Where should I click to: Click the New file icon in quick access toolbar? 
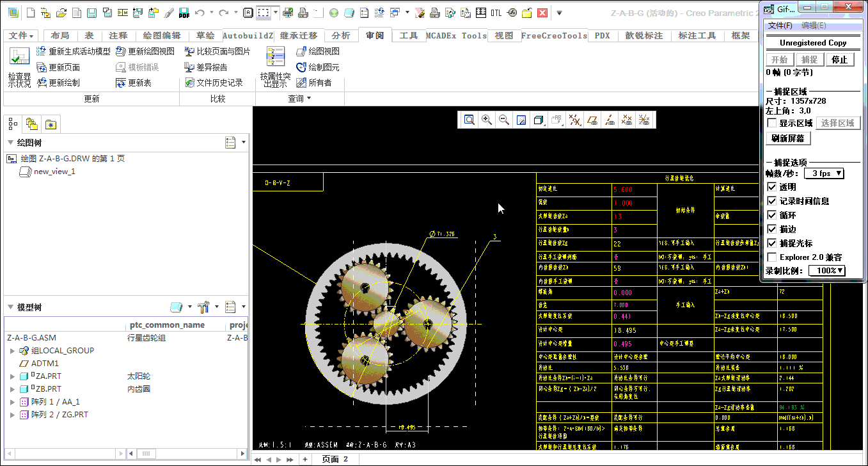(31, 13)
